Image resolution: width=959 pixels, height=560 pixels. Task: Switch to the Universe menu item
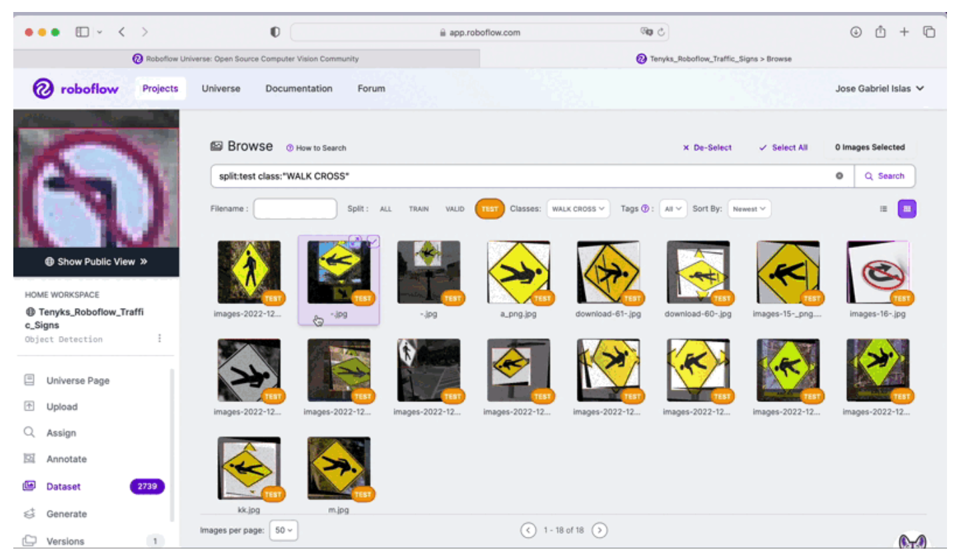tap(221, 88)
